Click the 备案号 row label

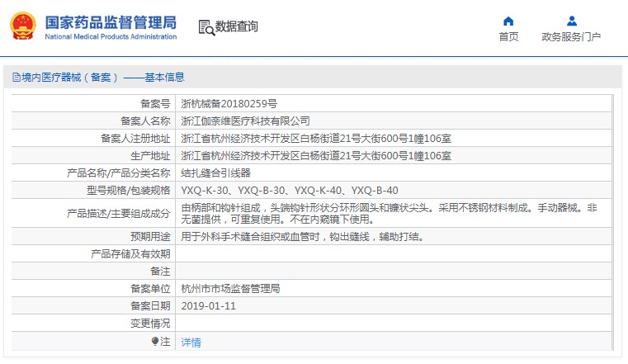(x=155, y=104)
